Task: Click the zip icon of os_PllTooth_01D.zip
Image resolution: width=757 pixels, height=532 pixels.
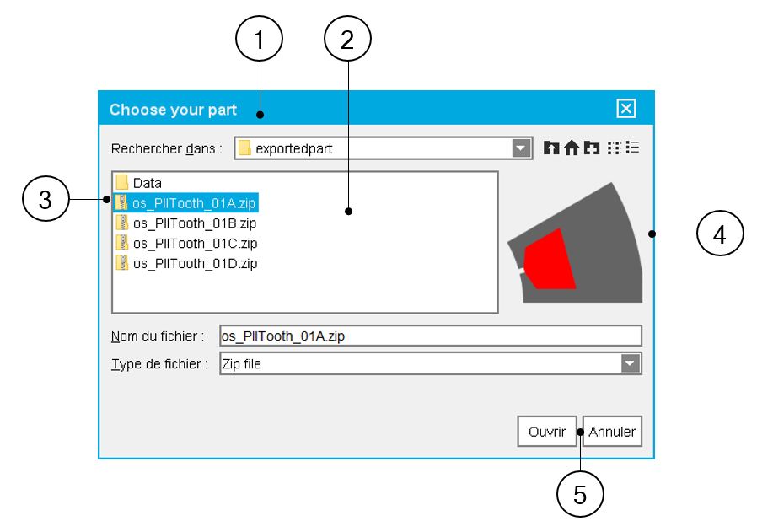Action: click(122, 263)
